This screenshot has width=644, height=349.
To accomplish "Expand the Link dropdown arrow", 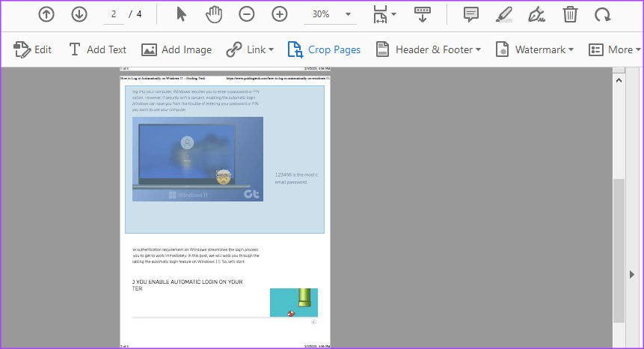I will click(271, 49).
